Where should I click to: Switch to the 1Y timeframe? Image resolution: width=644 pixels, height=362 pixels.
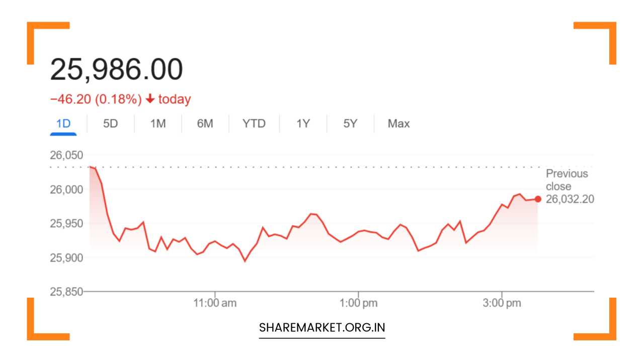click(302, 123)
